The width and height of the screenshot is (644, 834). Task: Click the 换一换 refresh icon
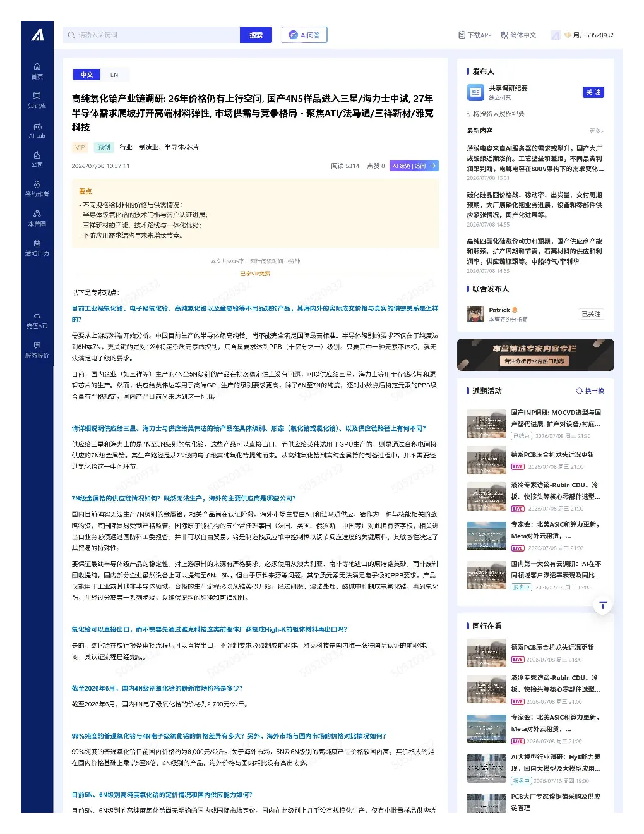pos(580,390)
